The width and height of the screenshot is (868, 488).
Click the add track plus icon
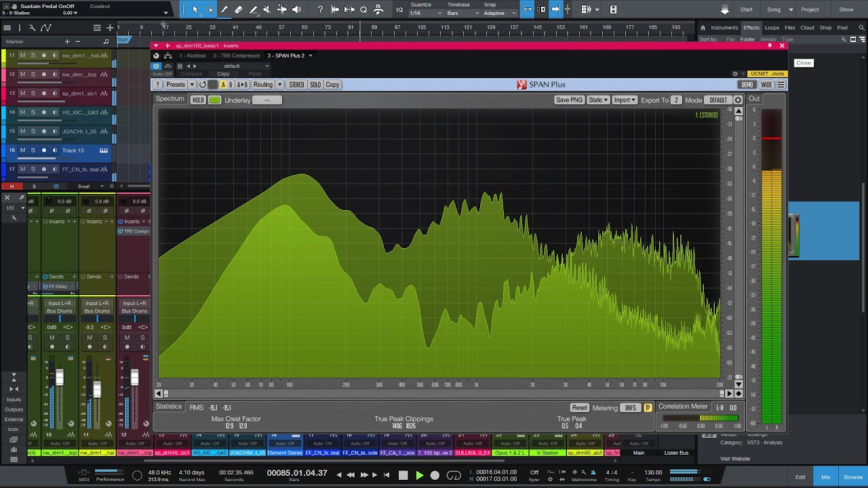pyautogui.click(x=110, y=28)
